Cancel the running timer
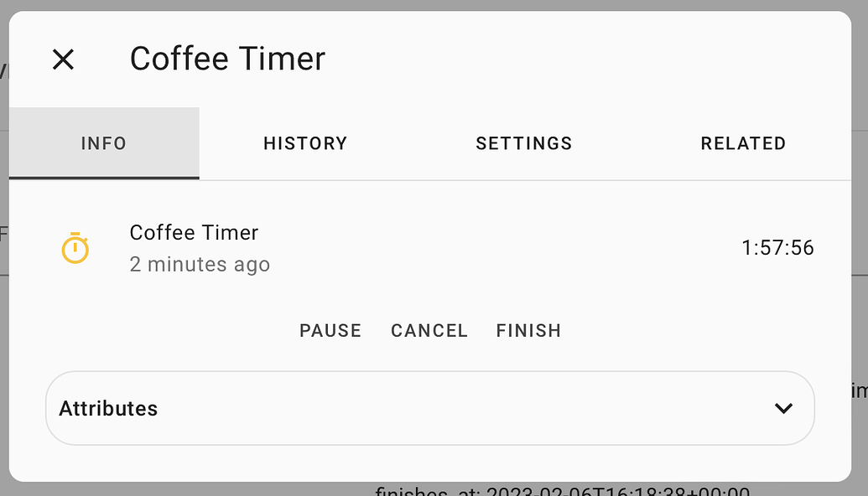The image size is (868, 496). pyautogui.click(x=429, y=330)
